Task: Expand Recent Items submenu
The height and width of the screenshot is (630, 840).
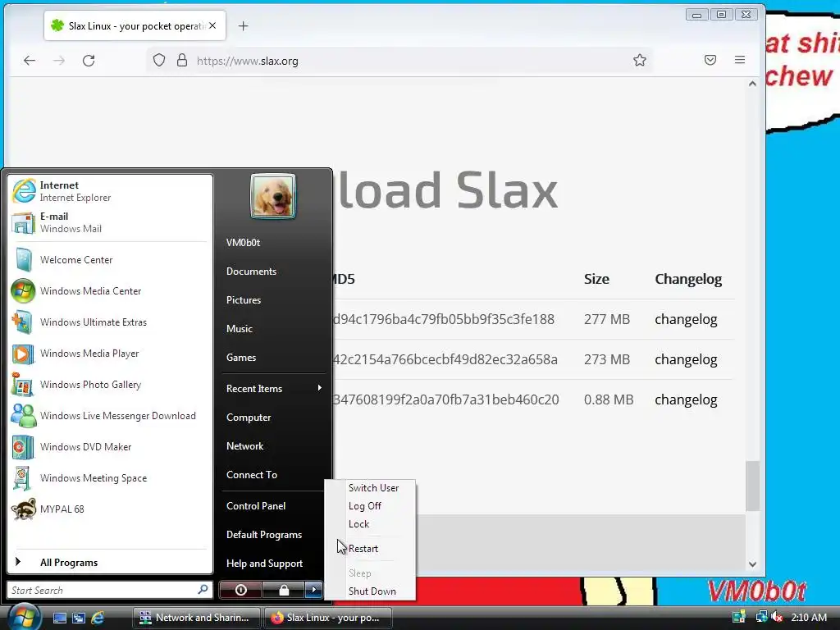Action: click(x=273, y=388)
